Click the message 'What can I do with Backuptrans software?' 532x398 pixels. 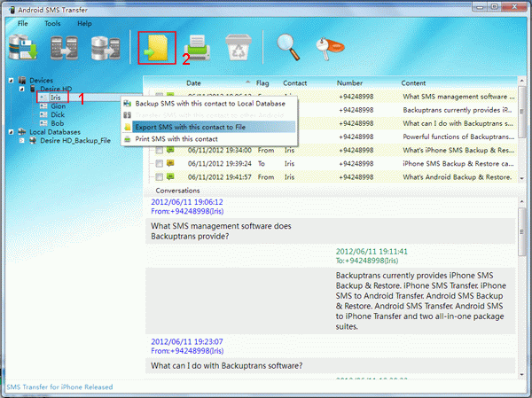pos(227,366)
